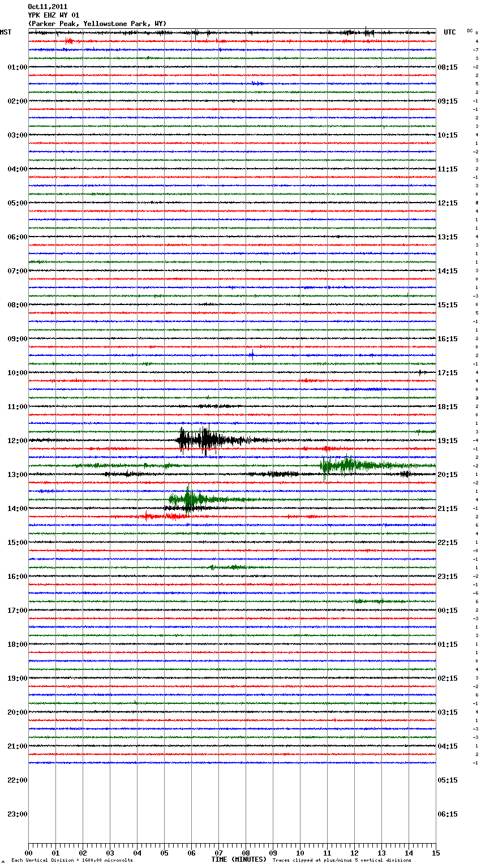The height and width of the screenshot is (868, 481).
Task: Select the "14:00" MST hour label
Action: click(x=18, y=509)
